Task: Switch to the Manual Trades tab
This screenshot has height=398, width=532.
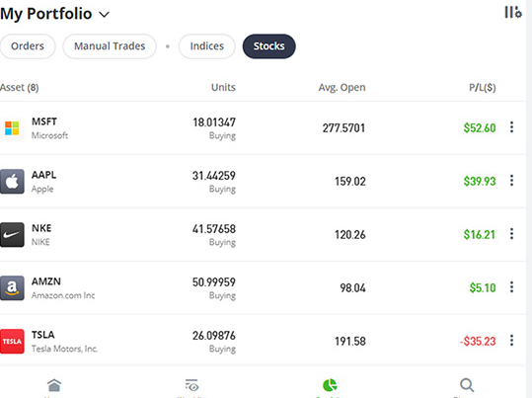Action: (x=110, y=46)
